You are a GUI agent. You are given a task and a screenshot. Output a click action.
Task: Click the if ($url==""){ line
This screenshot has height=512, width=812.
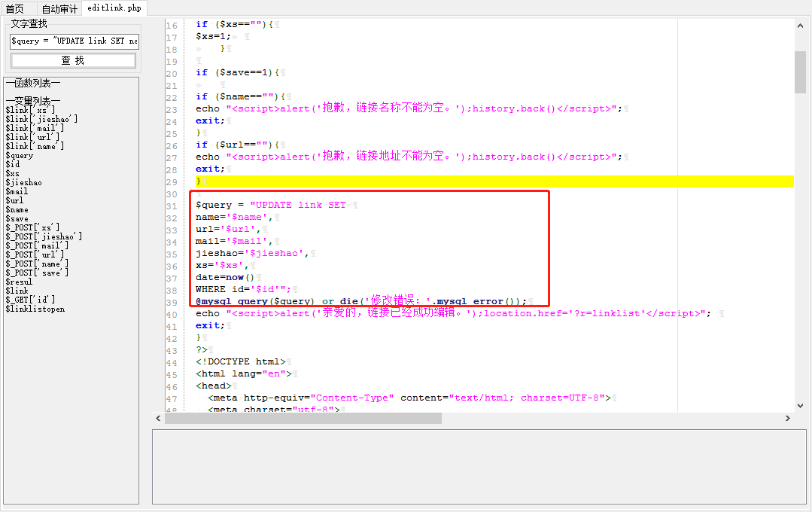(236, 145)
